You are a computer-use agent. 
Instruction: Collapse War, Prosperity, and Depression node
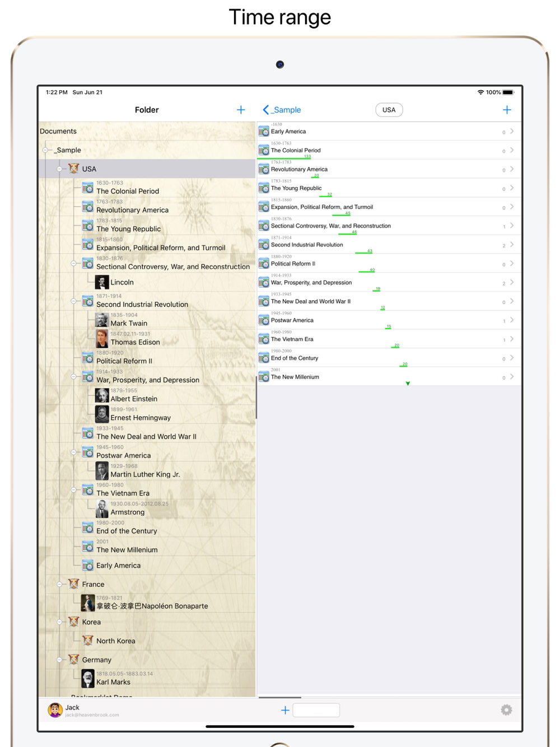[73, 377]
